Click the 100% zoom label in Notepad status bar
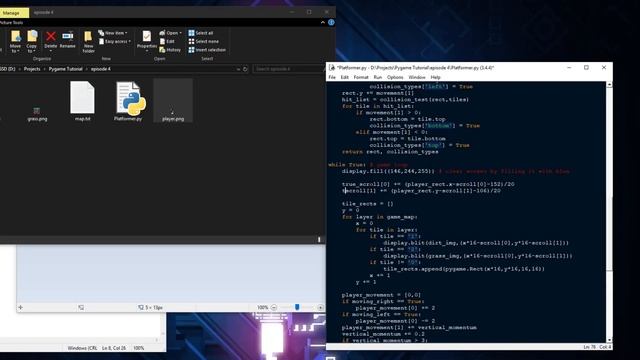Viewport: 640px width, 360px height. [x=138, y=348]
